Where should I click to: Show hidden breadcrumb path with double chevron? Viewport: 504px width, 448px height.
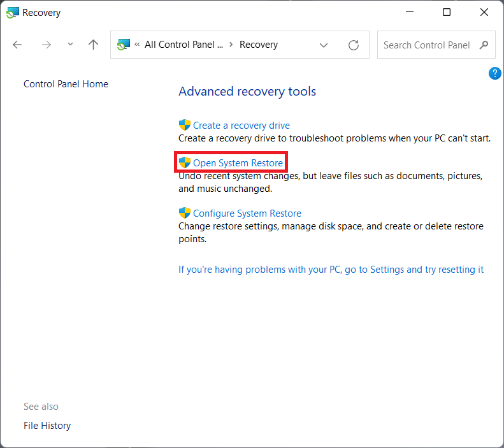tap(137, 45)
